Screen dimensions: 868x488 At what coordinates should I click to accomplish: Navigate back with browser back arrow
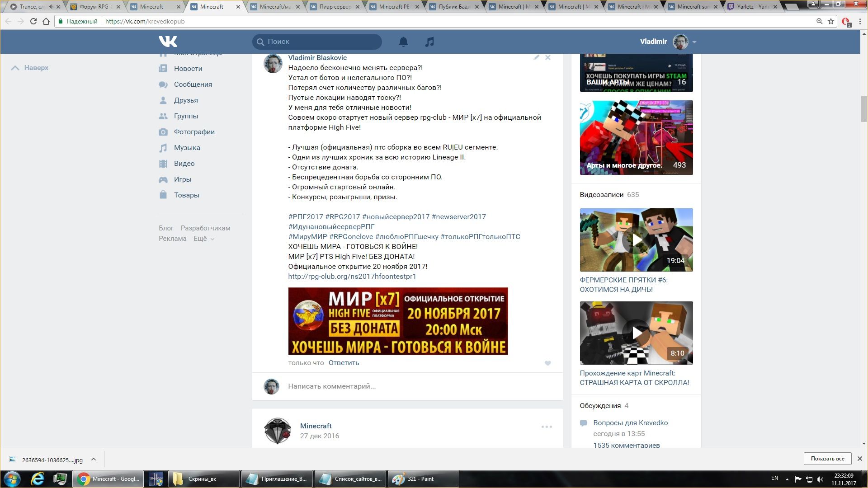(x=8, y=21)
